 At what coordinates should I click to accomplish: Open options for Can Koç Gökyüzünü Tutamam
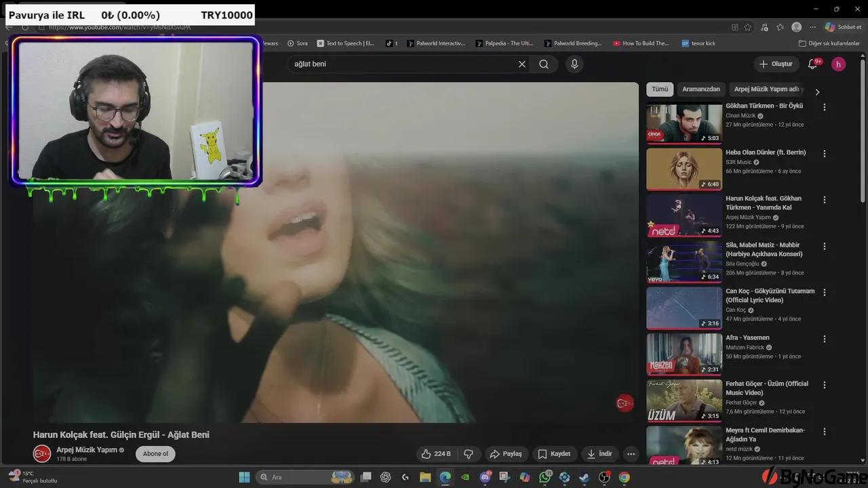(x=825, y=292)
